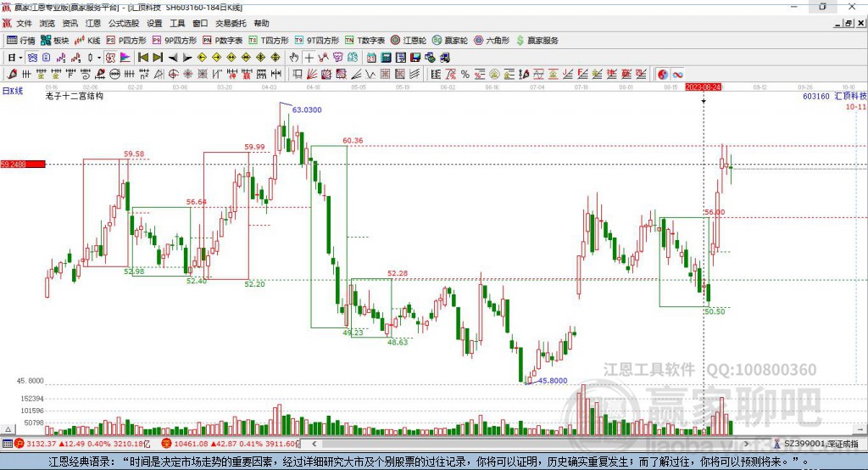Open the T四方形 tool
868x470 pixels.
point(269,41)
